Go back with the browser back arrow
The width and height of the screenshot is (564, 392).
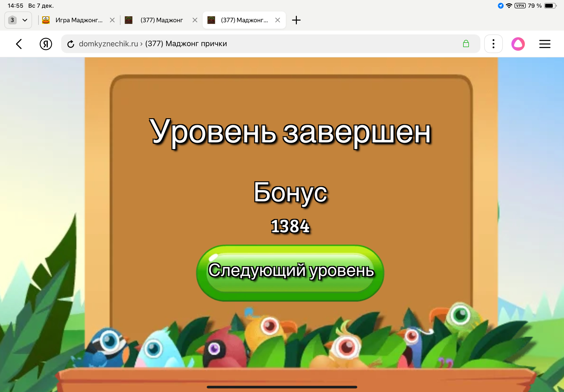point(19,44)
